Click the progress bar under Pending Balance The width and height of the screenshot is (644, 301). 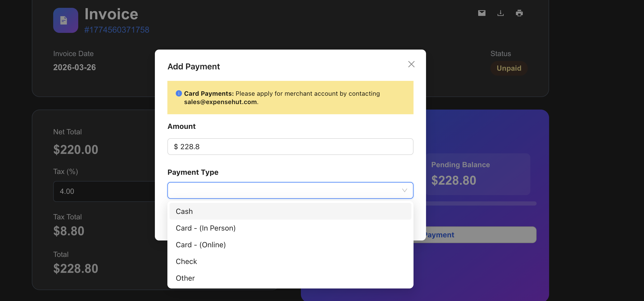click(457, 203)
